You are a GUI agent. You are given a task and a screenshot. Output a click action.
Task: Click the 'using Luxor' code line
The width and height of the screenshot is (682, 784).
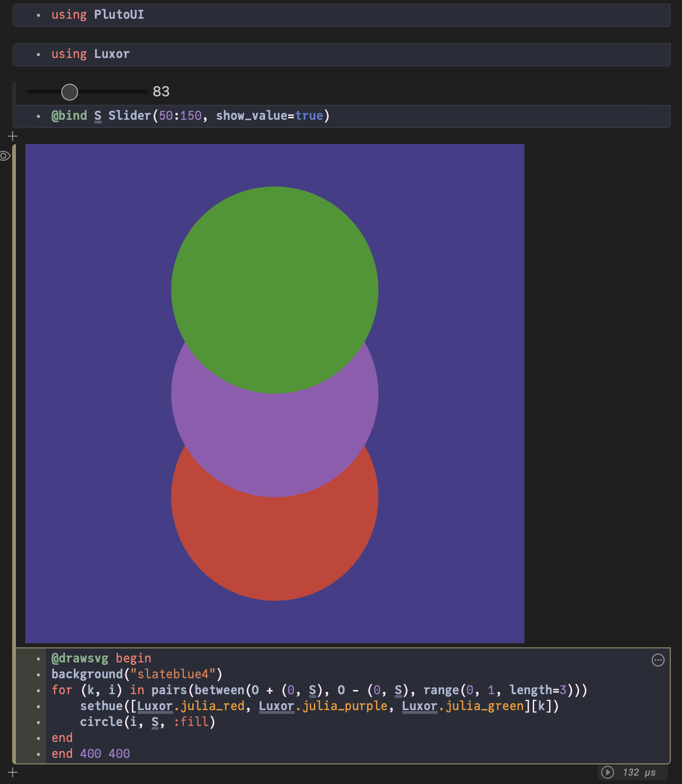click(90, 54)
